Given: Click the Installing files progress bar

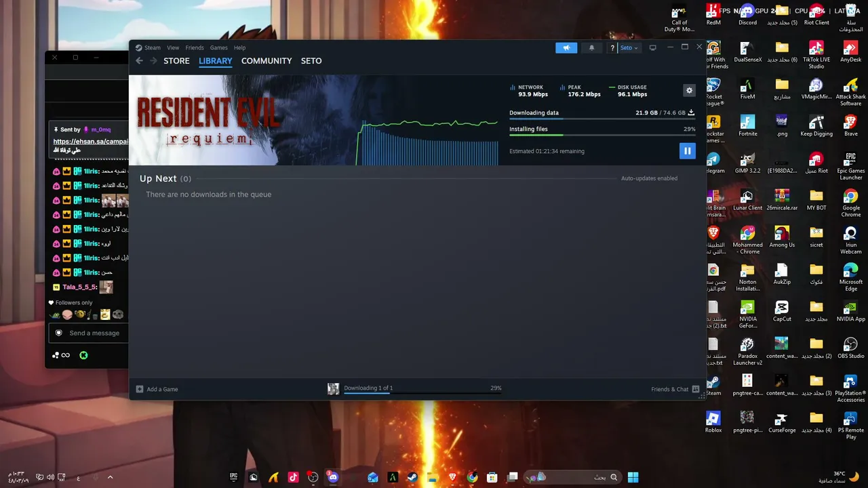Looking at the screenshot, I should pos(602,136).
